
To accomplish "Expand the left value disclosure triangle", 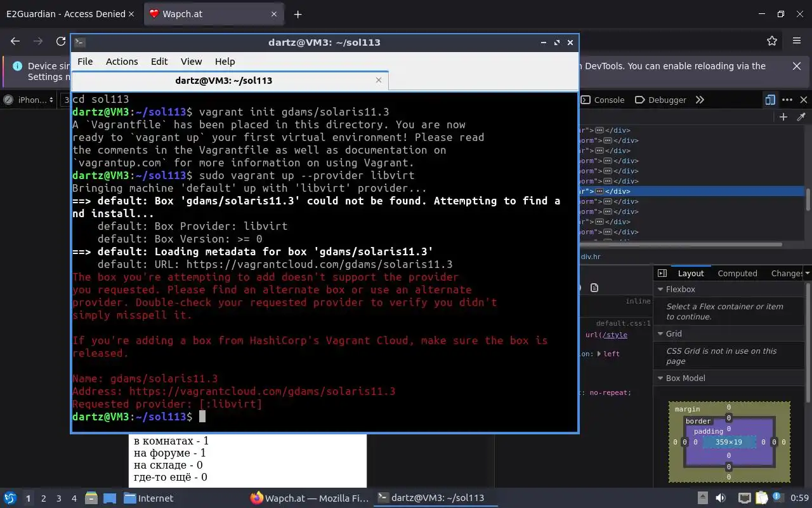I will coord(599,354).
